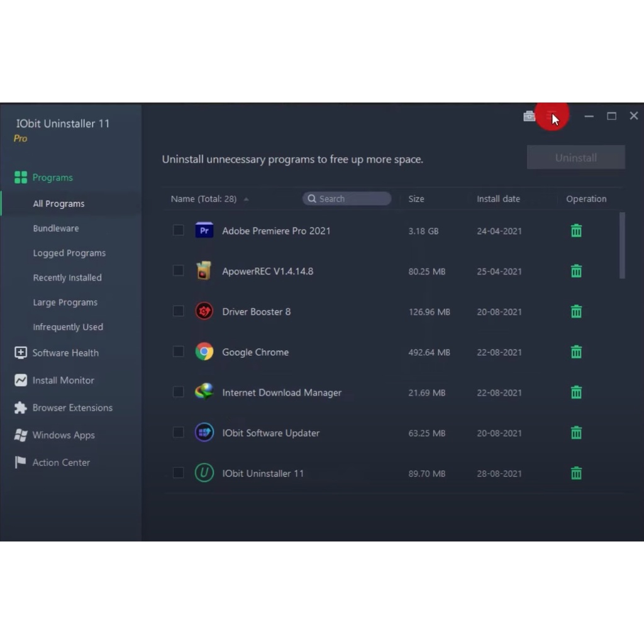Viewport: 644px width, 644px height.
Task: Expand the Software Health section
Action: pyautogui.click(x=65, y=353)
